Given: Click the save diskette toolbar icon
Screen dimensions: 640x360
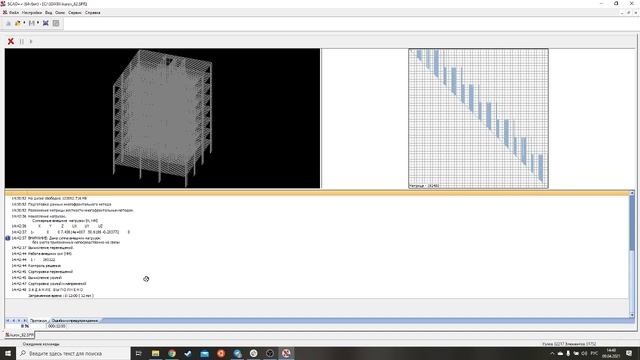Looking at the screenshot, I should pyautogui.click(x=31, y=23).
